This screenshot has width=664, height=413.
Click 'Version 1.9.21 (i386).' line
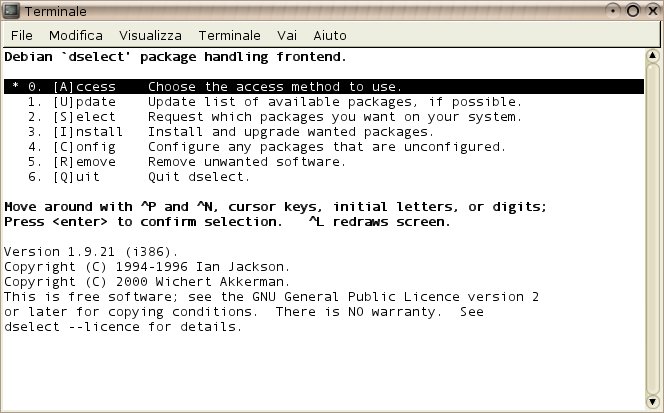pos(91,252)
